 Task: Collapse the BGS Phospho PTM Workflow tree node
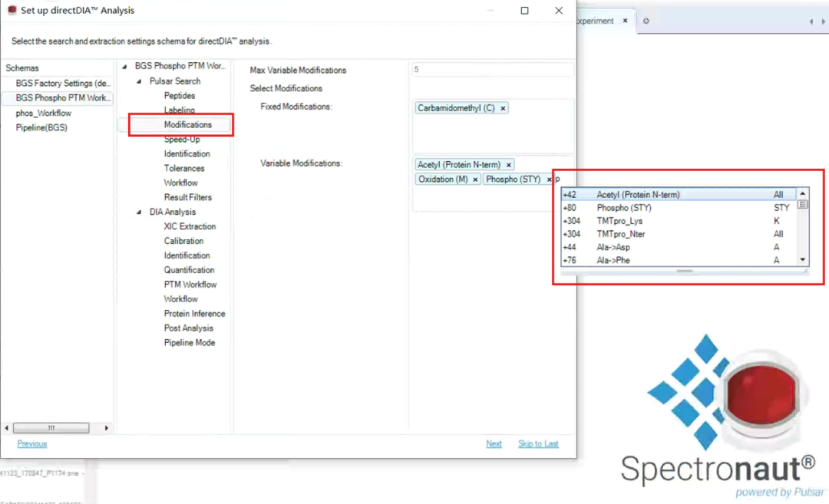(125, 67)
